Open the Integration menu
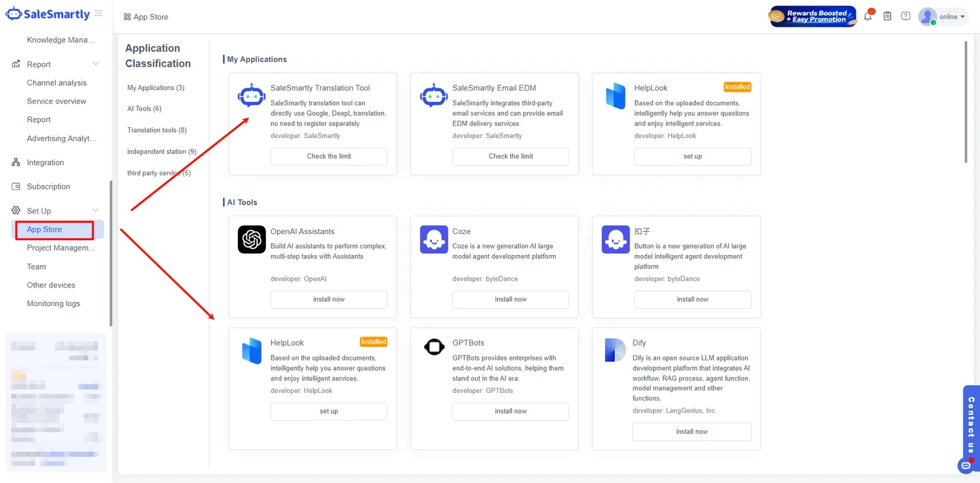This screenshot has height=483, width=980. pyautogui.click(x=45, y=162)
